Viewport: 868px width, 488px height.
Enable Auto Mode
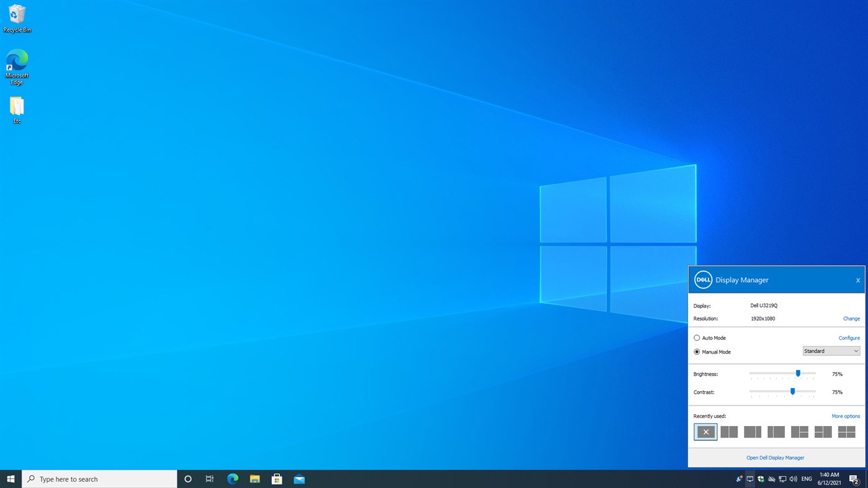click(696, 338)
